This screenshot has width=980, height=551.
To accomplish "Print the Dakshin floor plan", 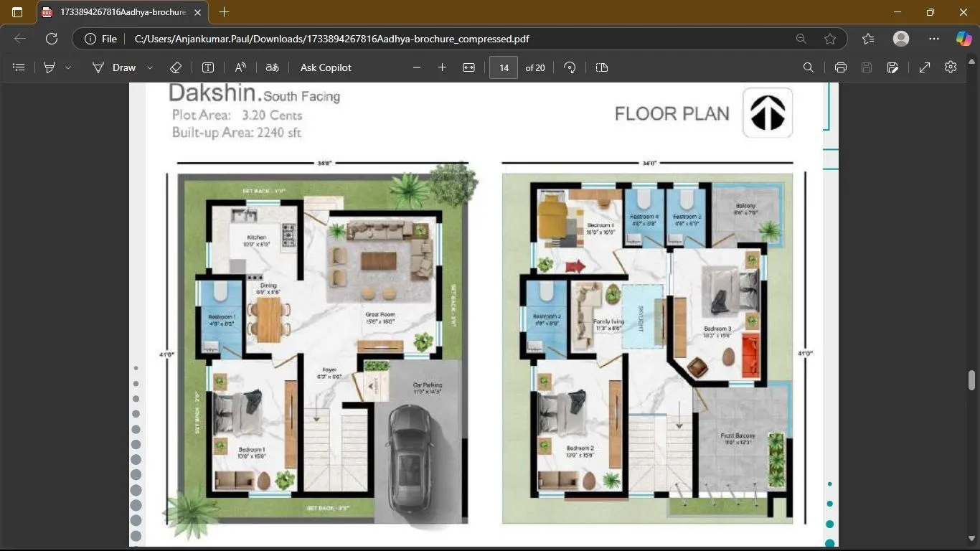I will (840, 67).
